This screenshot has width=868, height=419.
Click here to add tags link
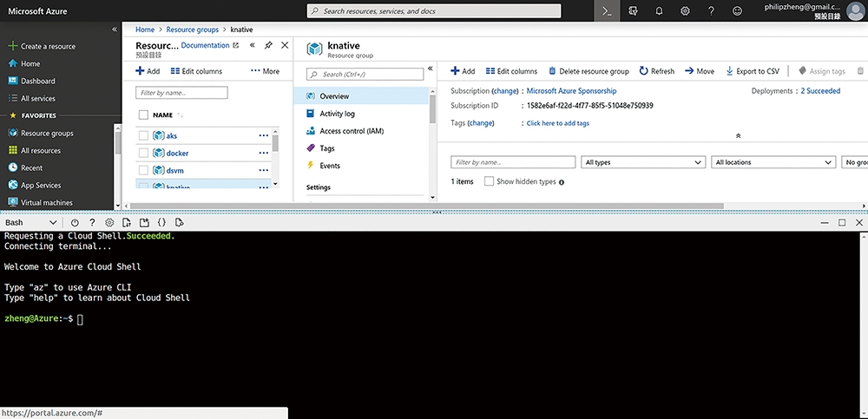[x=558, y=123]
